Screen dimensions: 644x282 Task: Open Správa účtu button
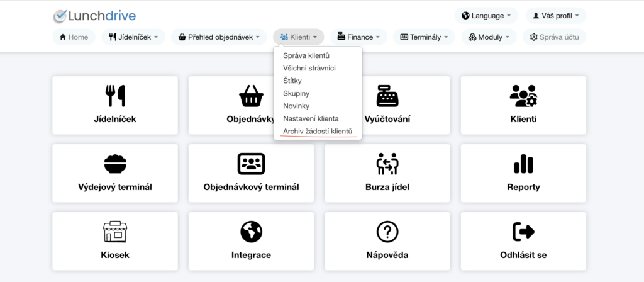554,37
